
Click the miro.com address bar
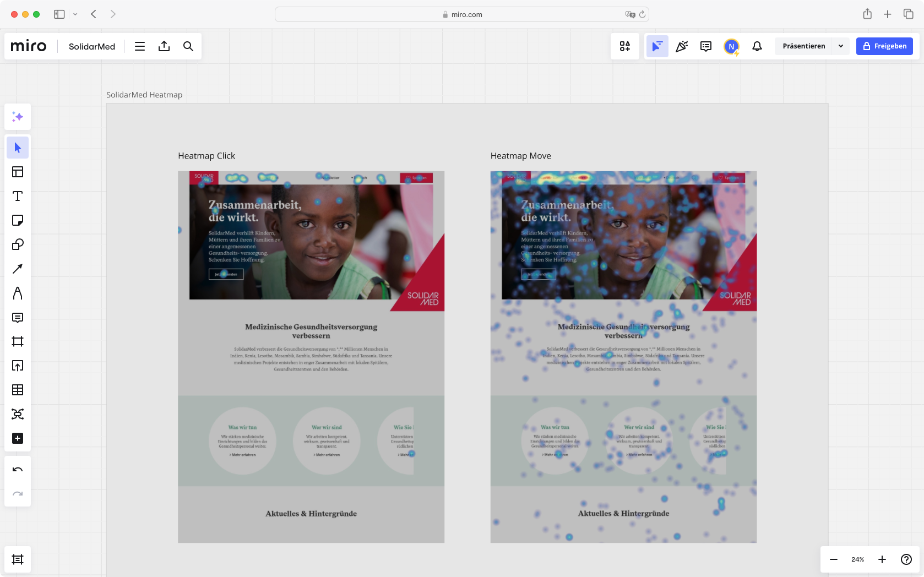tap(461, 14)
